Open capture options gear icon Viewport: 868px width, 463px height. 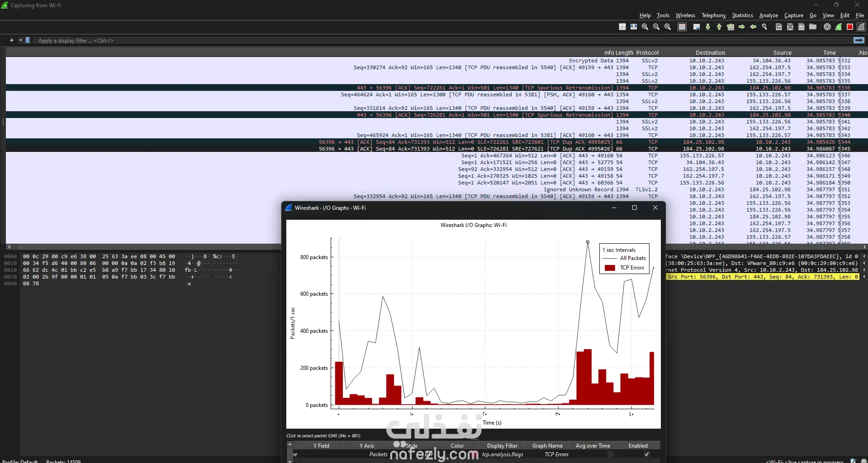click(x=827, y=27)
